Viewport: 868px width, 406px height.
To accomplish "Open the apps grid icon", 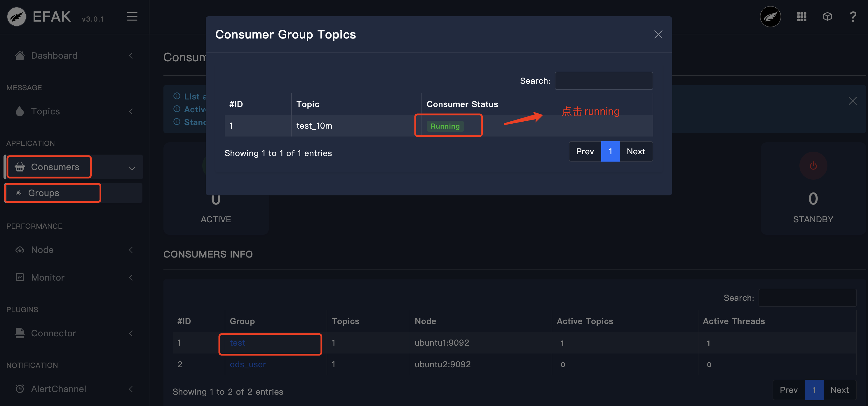I will pos(801,17).
